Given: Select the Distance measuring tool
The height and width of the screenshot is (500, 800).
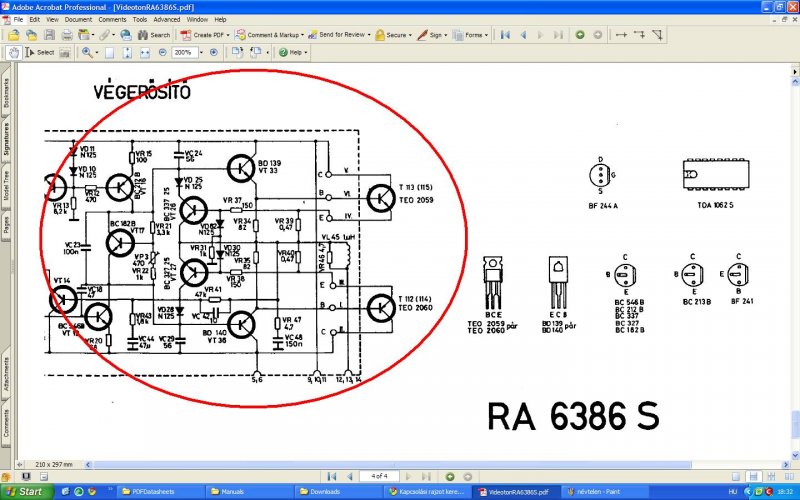Looking at the screenshot, I should tap(621, 35).
